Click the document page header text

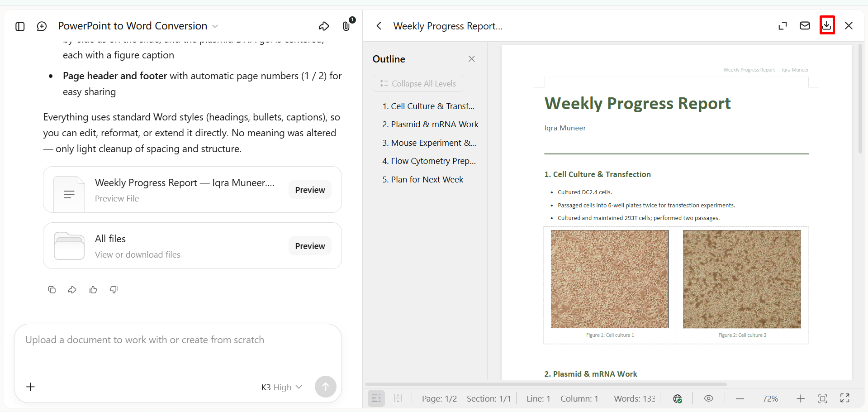pos(766,70)
